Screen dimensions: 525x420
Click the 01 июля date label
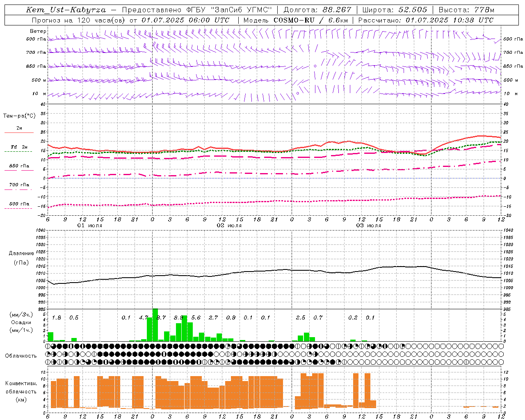[90, 226]
